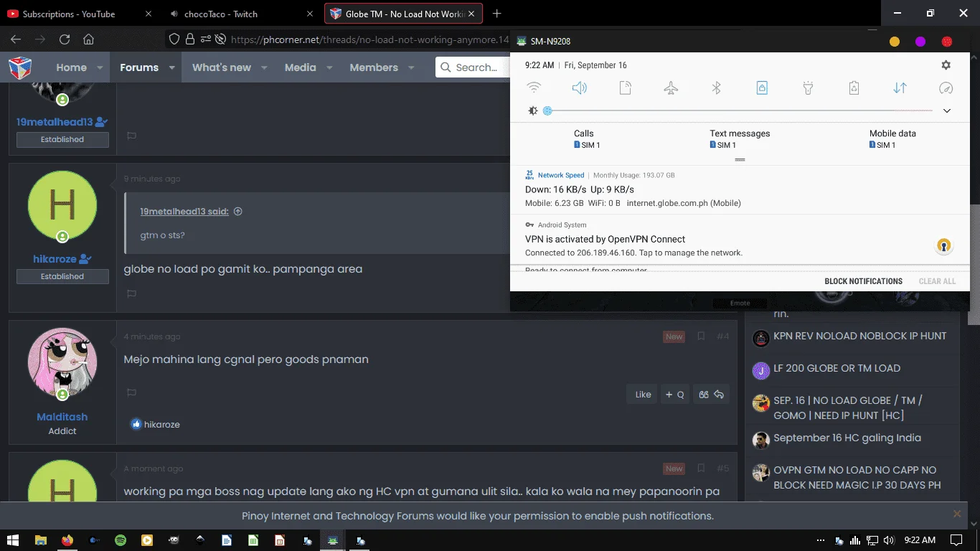Open the What's new navigation item
The width and height of the screenshot is (980, 551).
coord(222,67)
